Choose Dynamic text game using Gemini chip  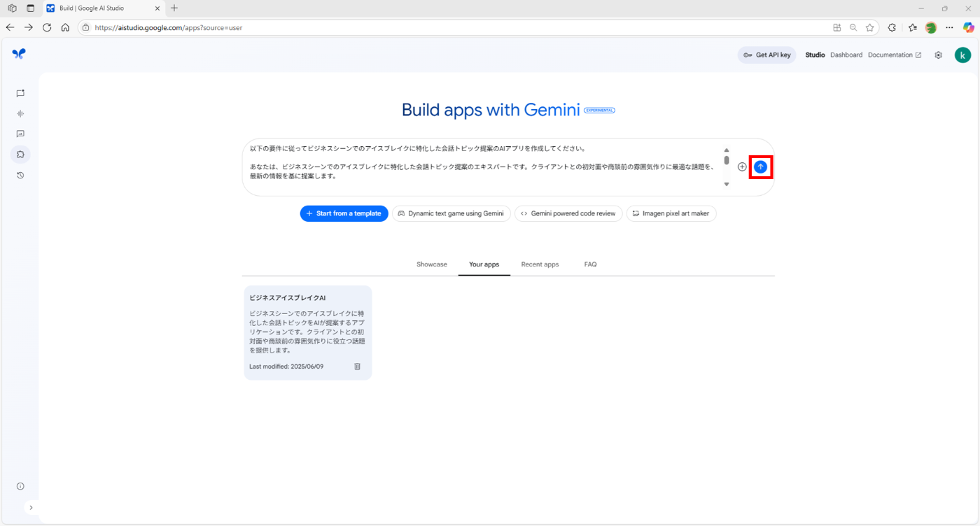pos(451,213)
